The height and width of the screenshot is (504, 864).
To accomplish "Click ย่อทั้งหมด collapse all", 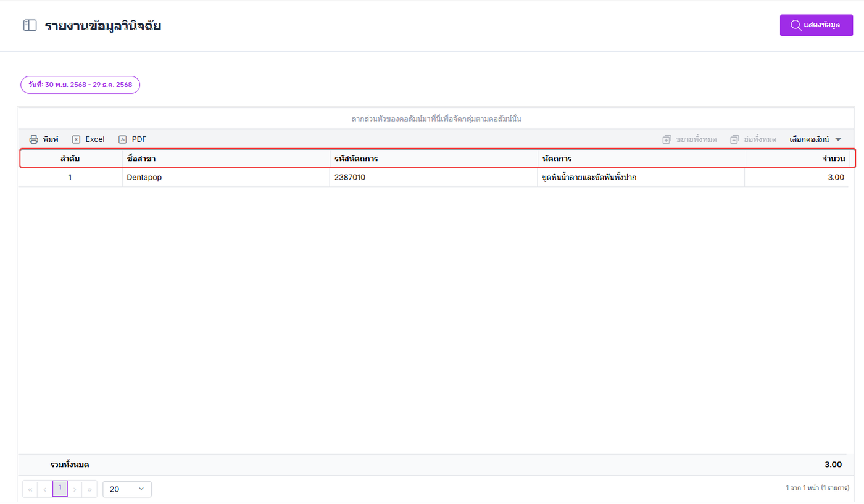I will point(753,139).
